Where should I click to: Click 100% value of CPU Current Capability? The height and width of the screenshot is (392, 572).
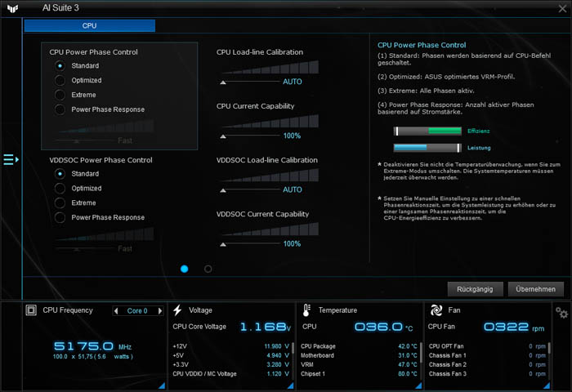292,136
